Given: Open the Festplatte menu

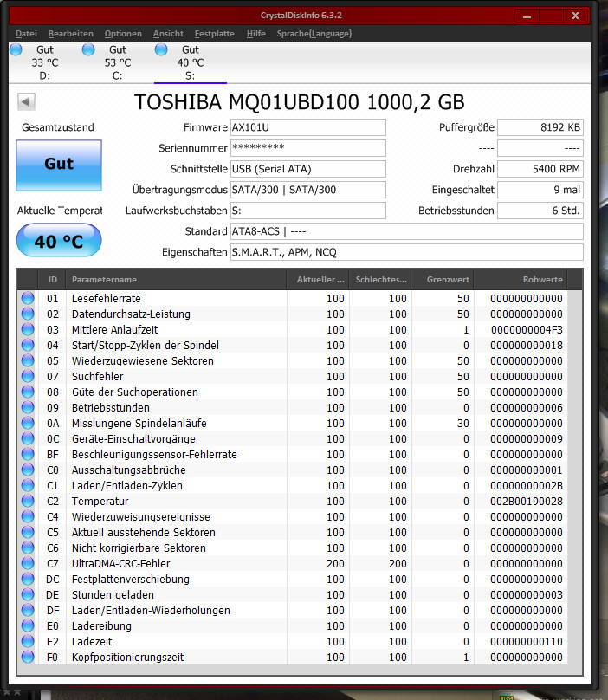Looking at the screenshot, I should pos(214,34).
